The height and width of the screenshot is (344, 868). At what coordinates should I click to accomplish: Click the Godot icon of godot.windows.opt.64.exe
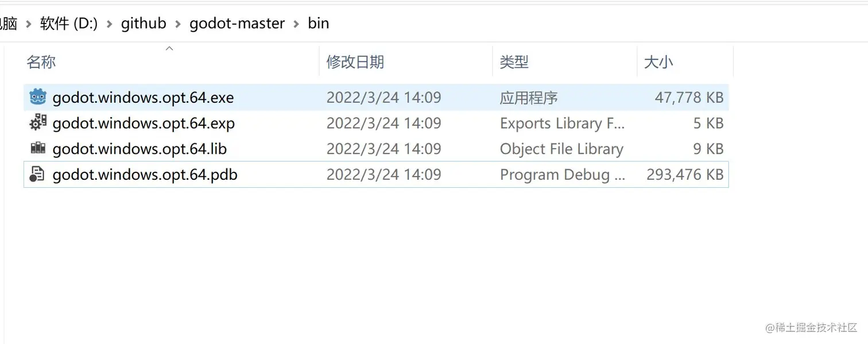(x=37, y=98)
